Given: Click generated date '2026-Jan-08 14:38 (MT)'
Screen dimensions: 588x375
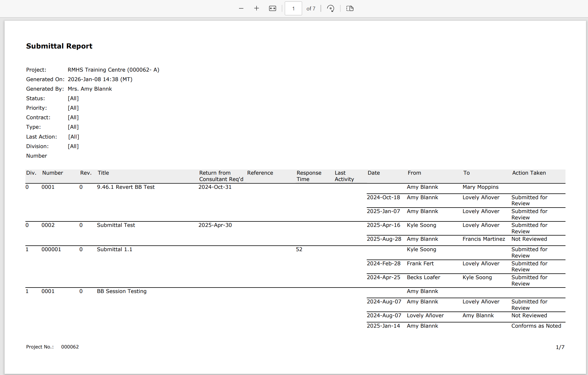Looking at the screenshot, I should [x=100, y=79].
